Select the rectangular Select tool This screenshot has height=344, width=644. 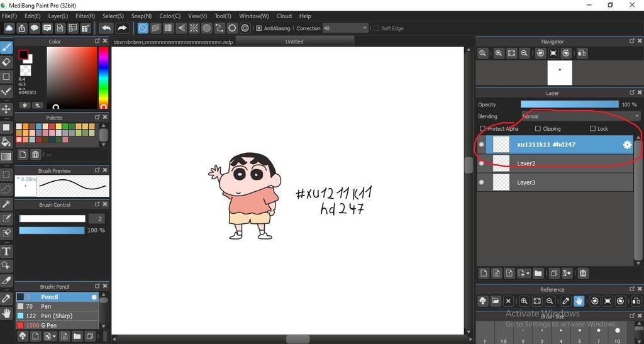pyautogui.click(x=6, y=175)
